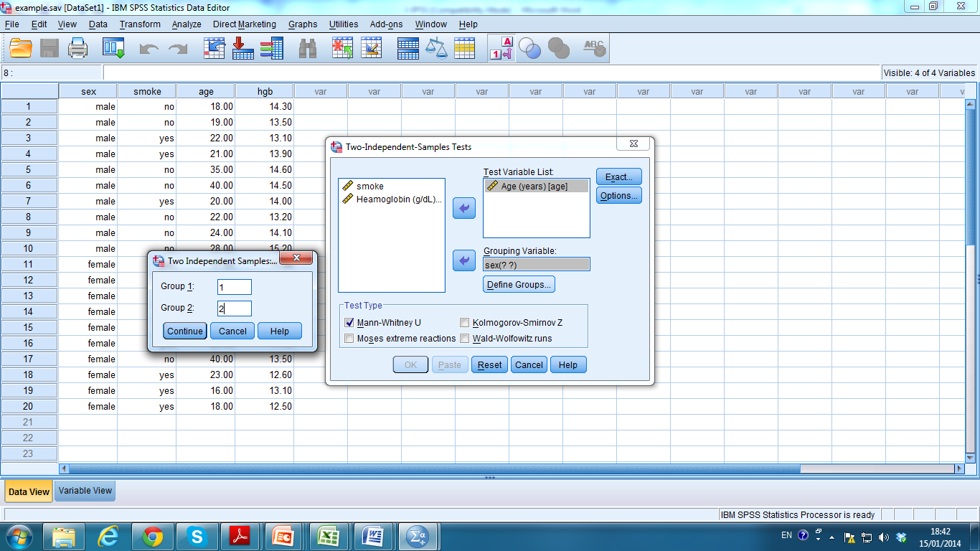This screenshot has width=980, height=551.
Task: Open Use variable sets circles icon
Action: (530, 48)
